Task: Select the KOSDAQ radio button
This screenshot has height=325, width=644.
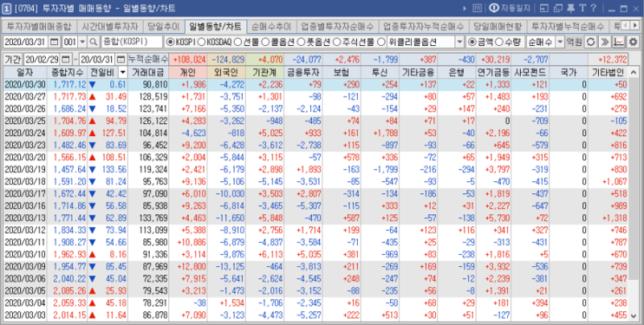Action: point(201,42)
